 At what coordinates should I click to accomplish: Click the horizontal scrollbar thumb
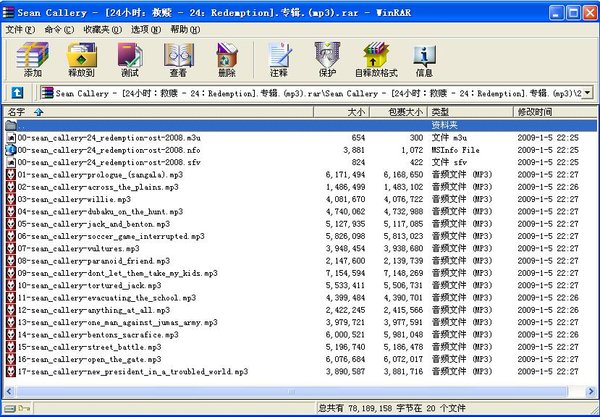coord(292,391)
